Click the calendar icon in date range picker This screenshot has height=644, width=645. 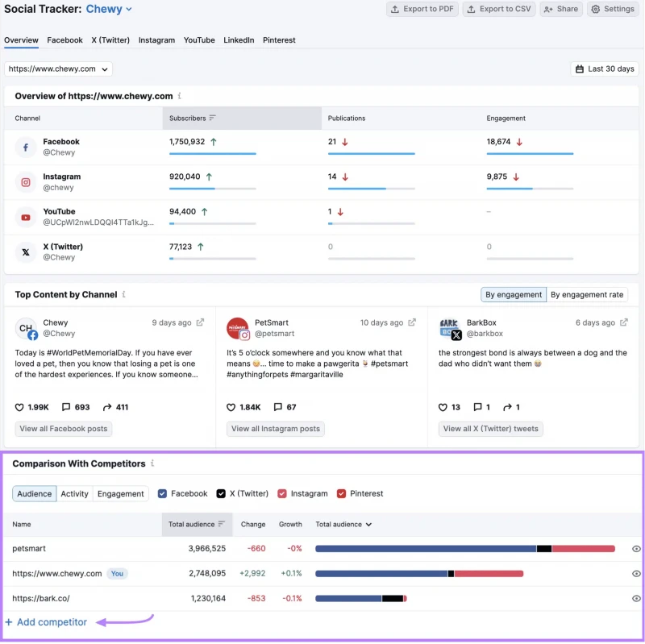tap(580, 69)
